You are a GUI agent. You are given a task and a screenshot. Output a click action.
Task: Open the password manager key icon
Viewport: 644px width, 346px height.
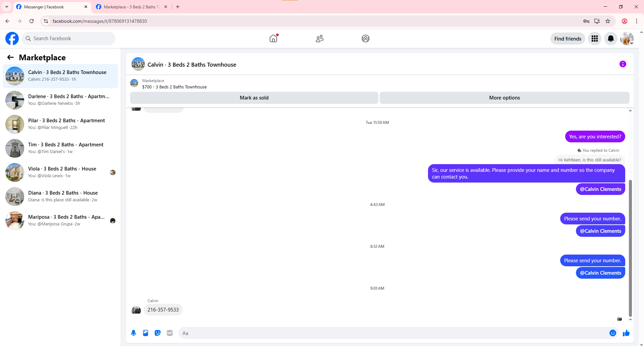tap(586, 21)
